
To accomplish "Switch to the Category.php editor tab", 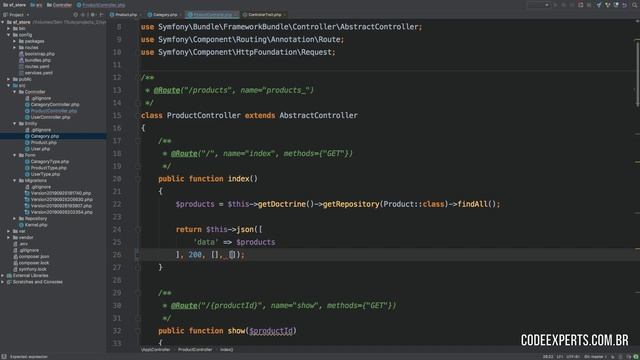I will coord(164,15).
